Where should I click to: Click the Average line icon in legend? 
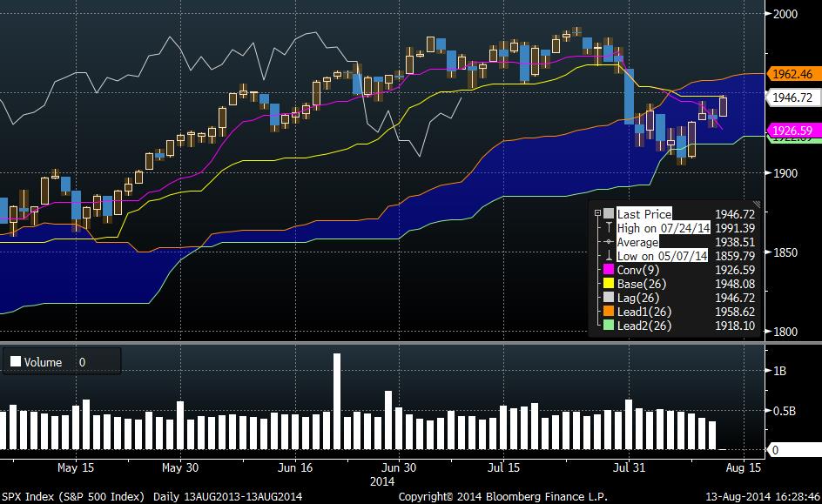609,242
